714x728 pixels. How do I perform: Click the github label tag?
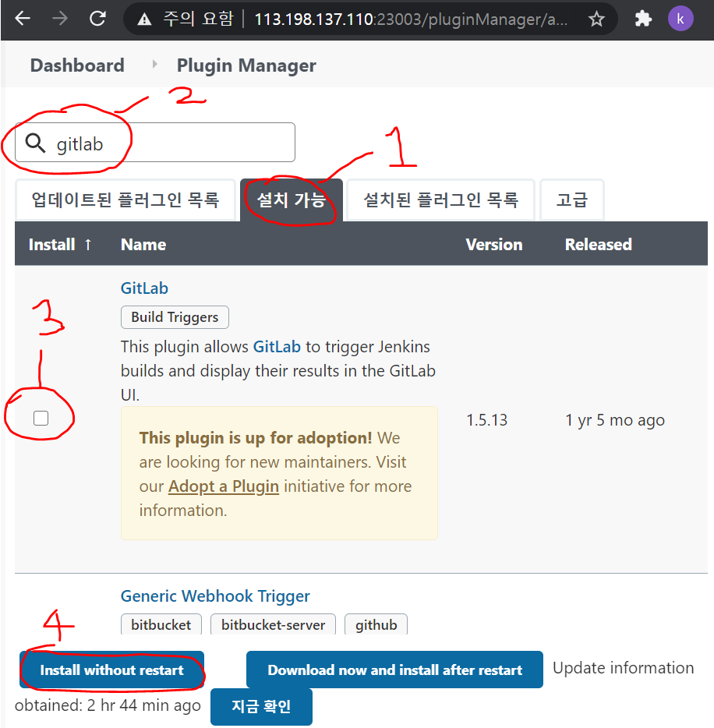point(376,624)
